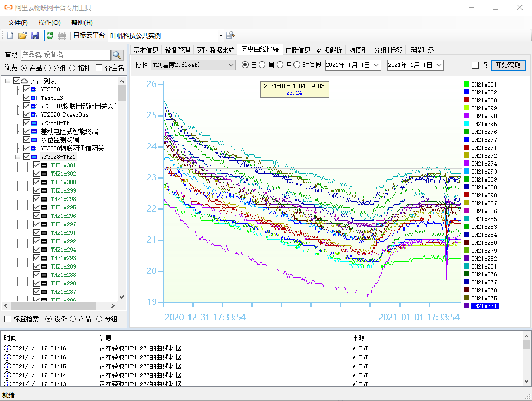Uncheck the TH21x302 device checkbox
The height and width of the screenshot is (401, 532).
pyautogui.click(x=36, y=174)
